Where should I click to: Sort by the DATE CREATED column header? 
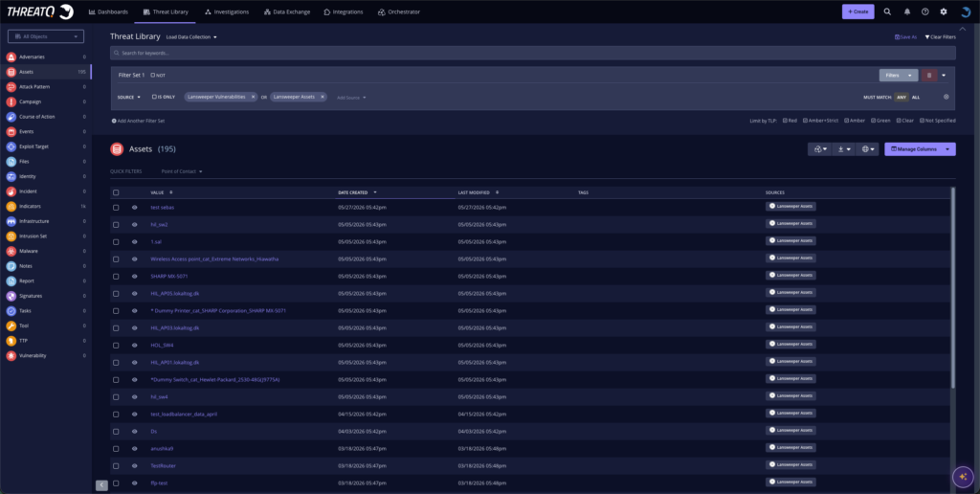[x=354, y=192]
